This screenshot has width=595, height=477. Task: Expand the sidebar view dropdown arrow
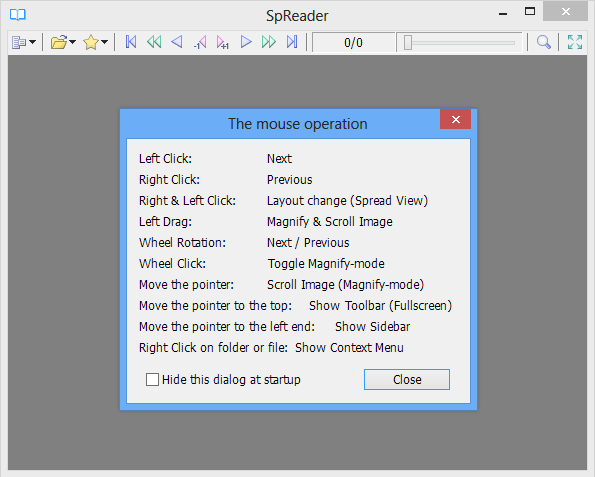33,42
